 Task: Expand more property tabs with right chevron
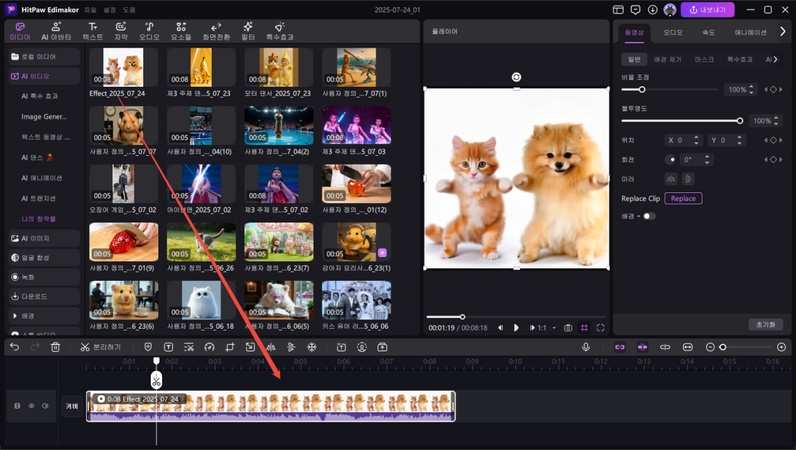pos(782,31)
